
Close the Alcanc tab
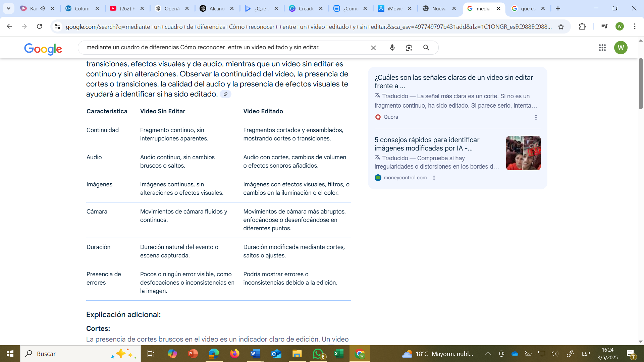232,8
